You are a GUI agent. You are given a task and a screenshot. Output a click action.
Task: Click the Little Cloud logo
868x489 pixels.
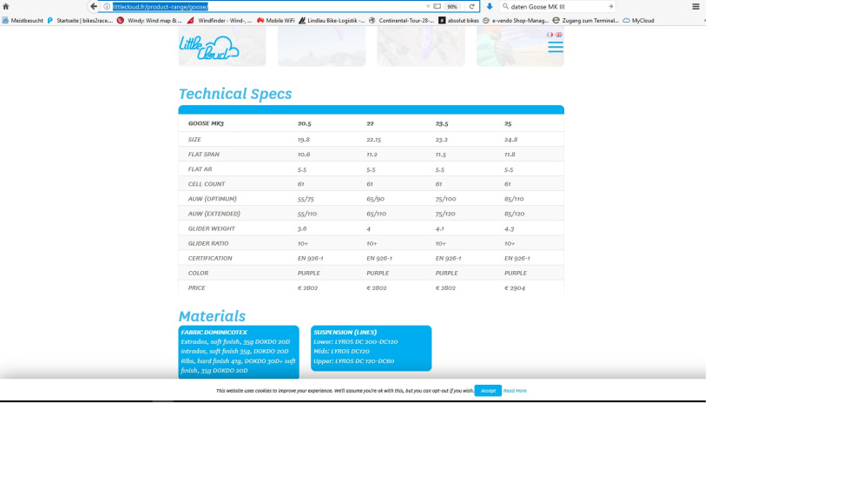208,48
